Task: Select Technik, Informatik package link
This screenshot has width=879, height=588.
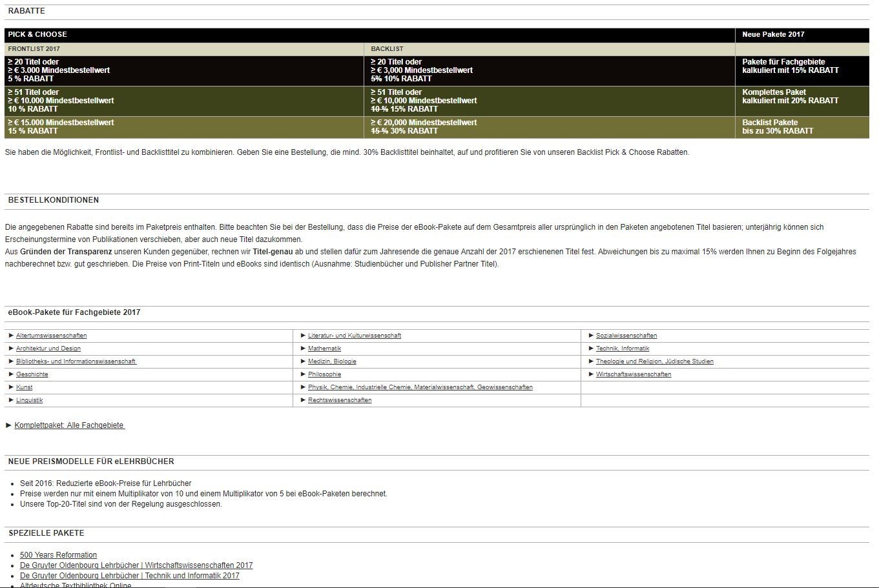Action: pos(622,349)
